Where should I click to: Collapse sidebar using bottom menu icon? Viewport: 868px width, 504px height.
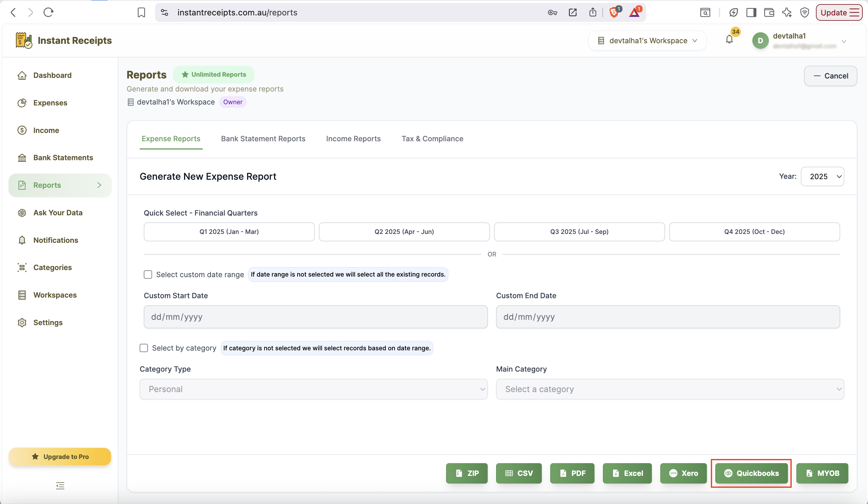tap(60, 486)
